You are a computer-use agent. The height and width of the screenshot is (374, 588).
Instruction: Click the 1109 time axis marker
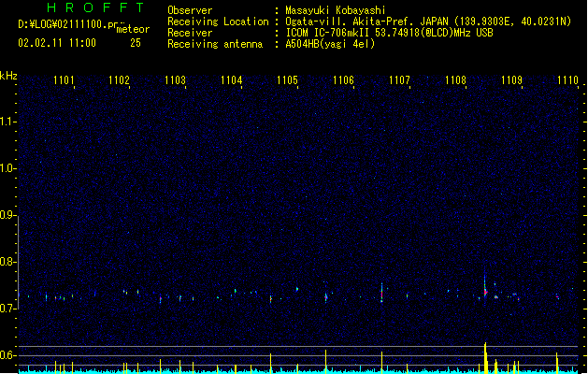coord(512,79)
